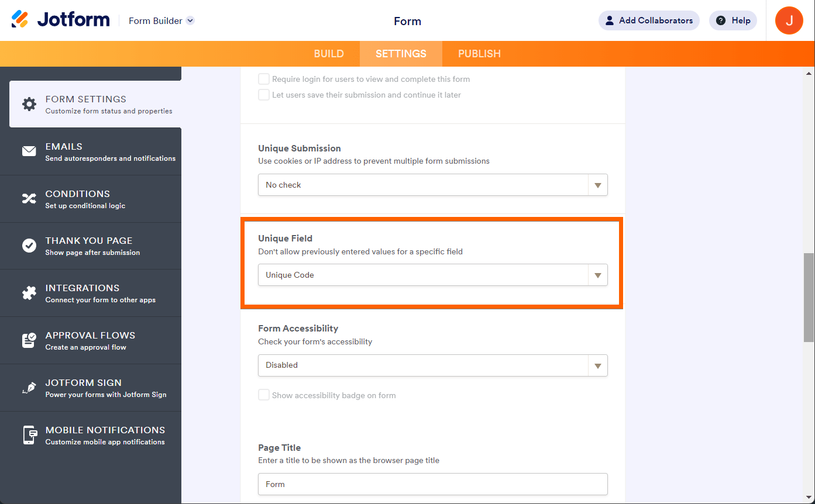Click the Integrations puzzle piece icon
The image size is (815, 504).
pyautogui.click(x=29, y=293)
